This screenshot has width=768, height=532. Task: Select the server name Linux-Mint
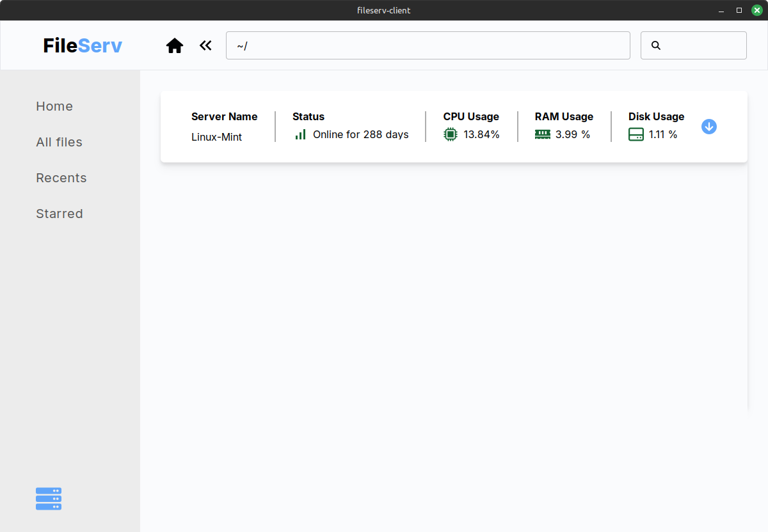(216, 136)
